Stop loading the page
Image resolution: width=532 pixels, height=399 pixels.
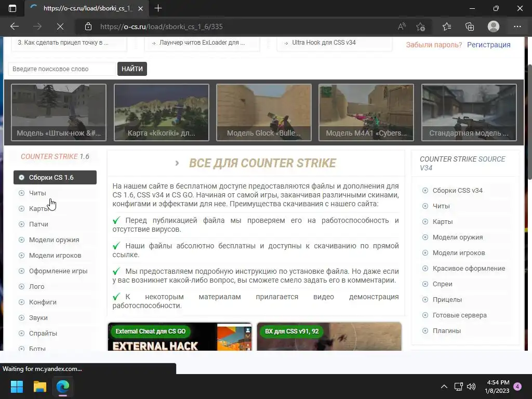point(60,26)
